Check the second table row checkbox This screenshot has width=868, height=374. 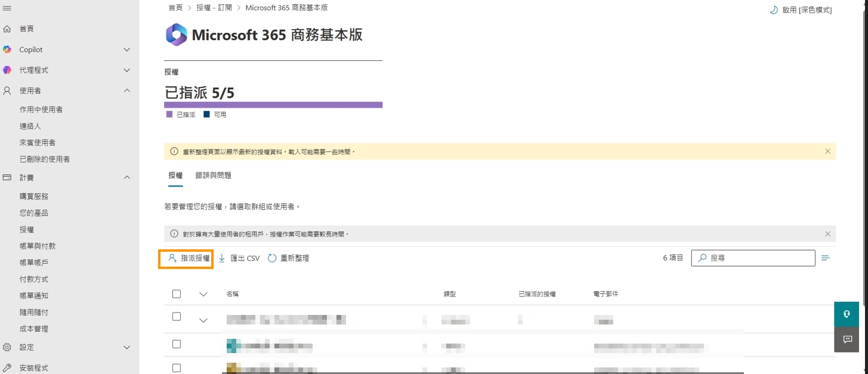tap(177, 344)
